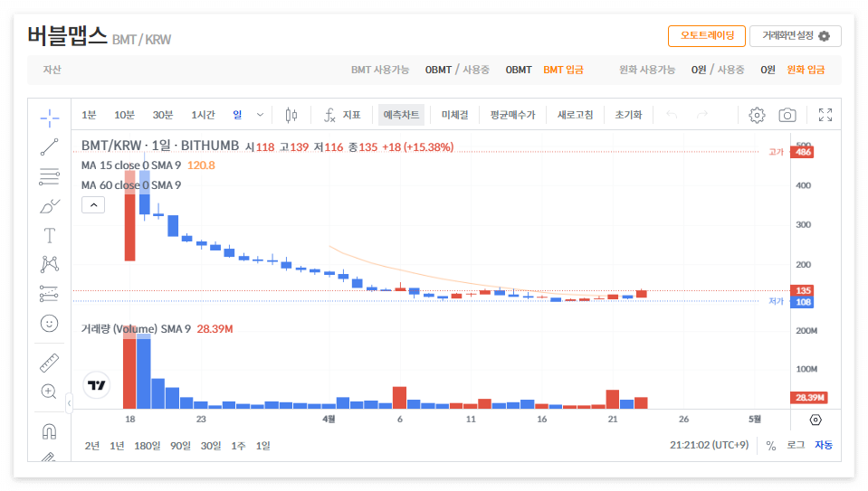This screenshot has height=491, width=868.
Task: Open timezone 21:21:02 (UTC+9) menu
Action: point(709,445)
